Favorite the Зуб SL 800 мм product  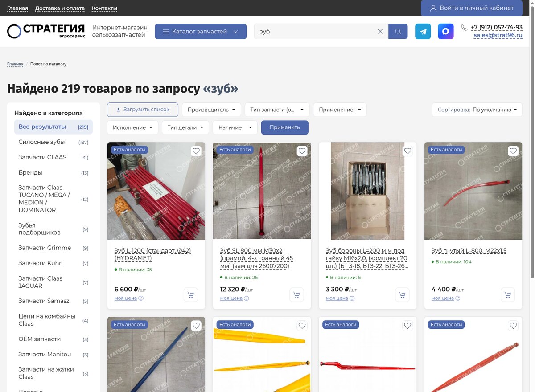coord(302,151)
